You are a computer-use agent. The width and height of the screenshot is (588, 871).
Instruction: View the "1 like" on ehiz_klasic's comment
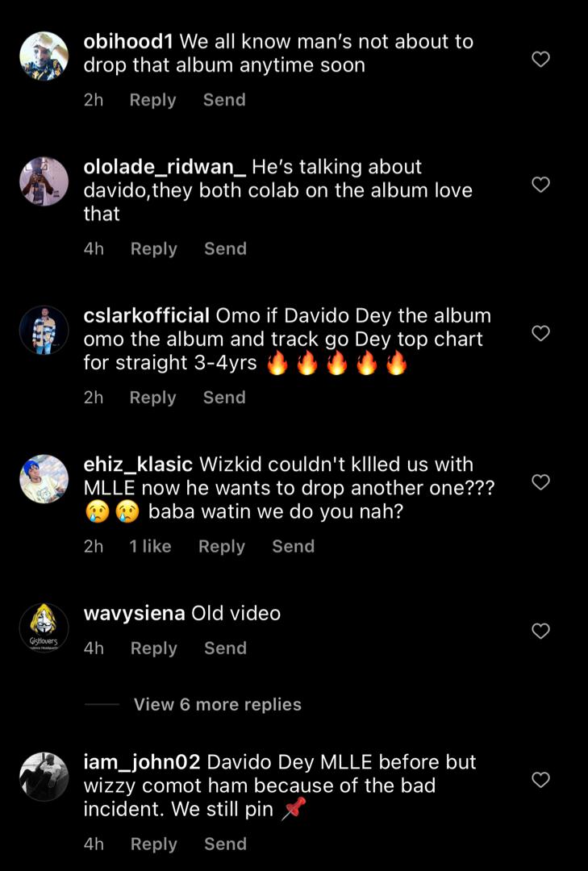click(150, 546)
